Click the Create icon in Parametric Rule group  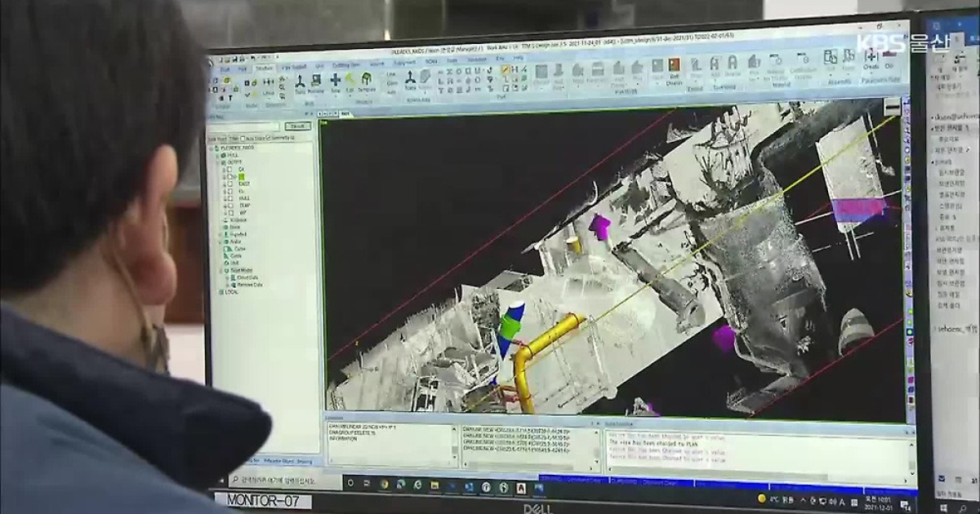click(x=871, y=55)
